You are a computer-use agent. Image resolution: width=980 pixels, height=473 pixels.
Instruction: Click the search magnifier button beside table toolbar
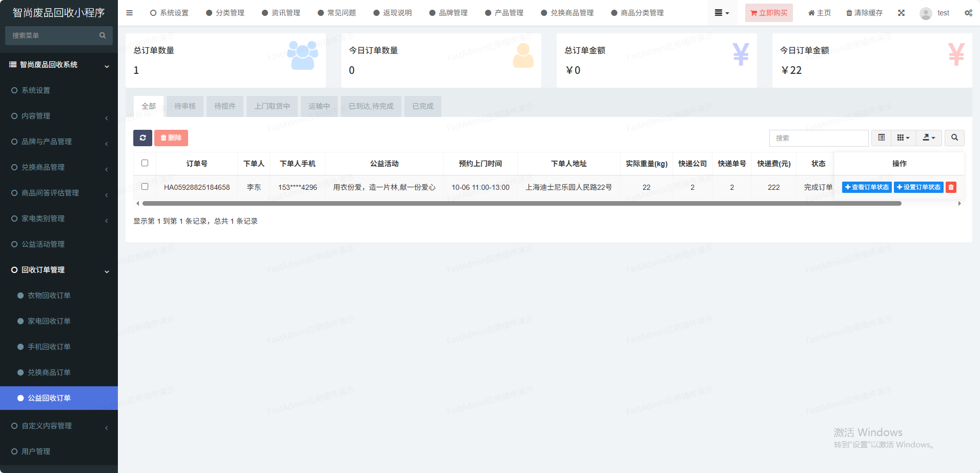[x=954, y=138]
